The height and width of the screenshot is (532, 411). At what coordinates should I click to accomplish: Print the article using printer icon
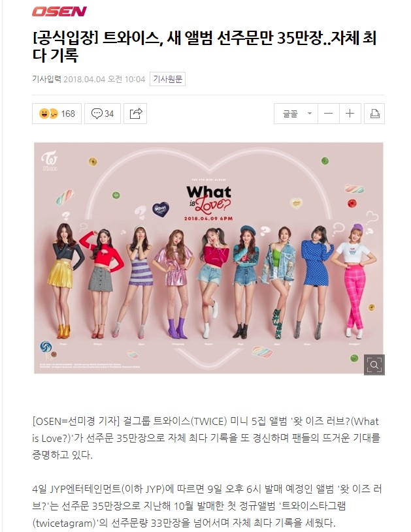[374, 114]
